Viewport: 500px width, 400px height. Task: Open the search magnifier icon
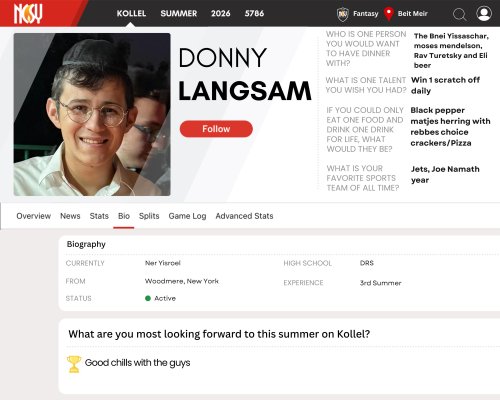pyautogui.click(x=459, y=14)
